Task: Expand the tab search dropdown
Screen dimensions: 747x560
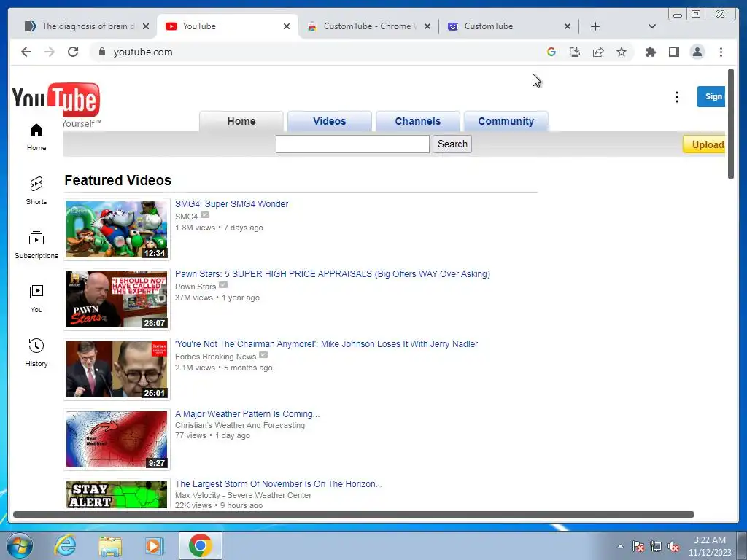Action: tap(651, 26)
